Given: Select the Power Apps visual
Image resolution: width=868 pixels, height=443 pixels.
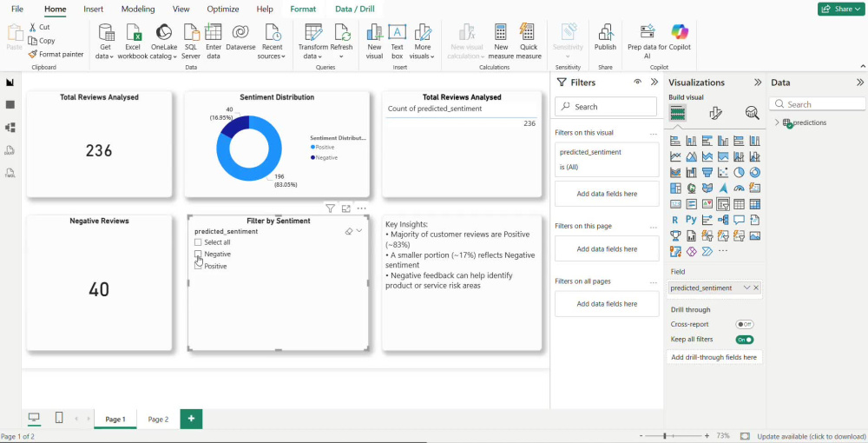Looking at the screenshot, I should click(692, 251).
